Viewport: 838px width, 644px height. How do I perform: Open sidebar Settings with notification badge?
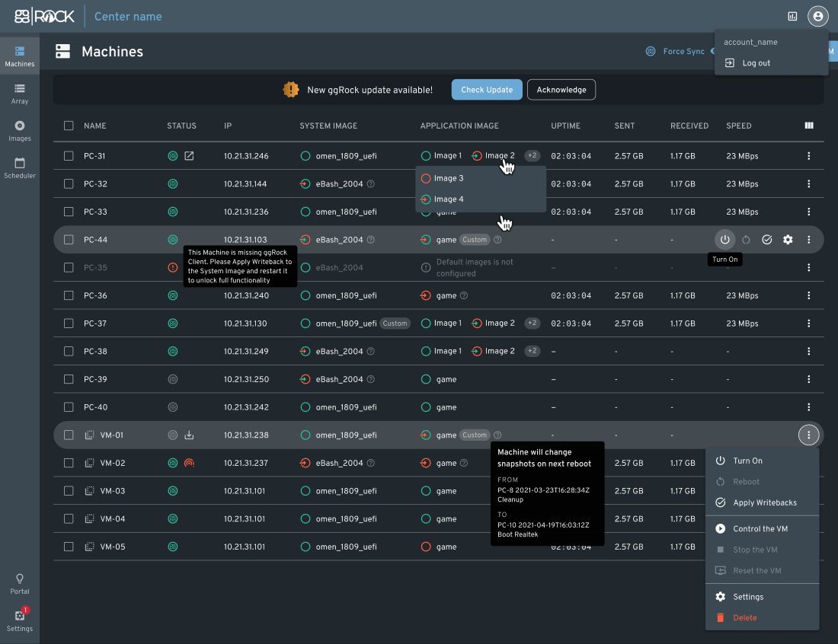coord(20,620)
